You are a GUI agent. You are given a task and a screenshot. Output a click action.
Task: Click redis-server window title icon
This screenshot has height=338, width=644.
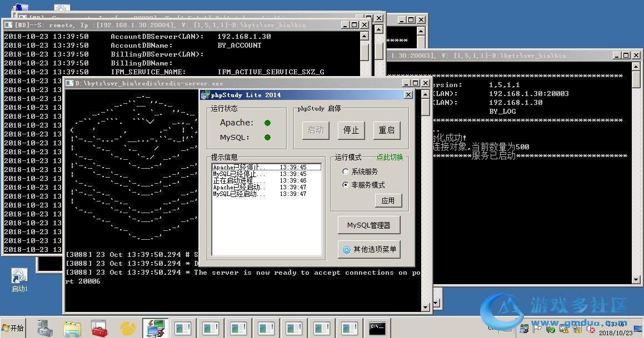click(69, 83)
